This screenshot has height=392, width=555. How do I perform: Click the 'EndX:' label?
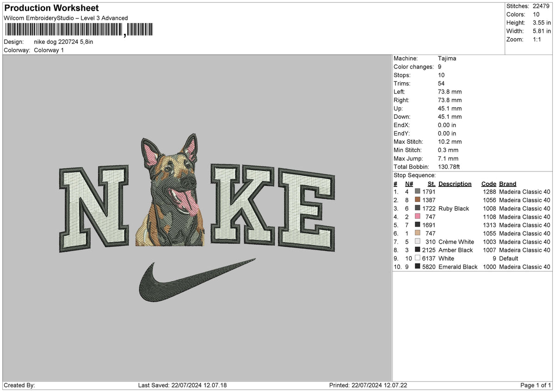(x=401, y=125)
